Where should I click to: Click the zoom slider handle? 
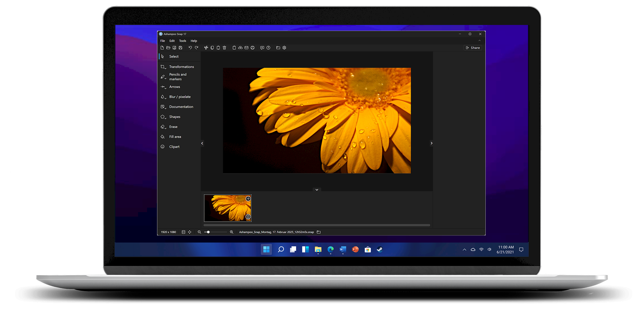click(208, 232)
